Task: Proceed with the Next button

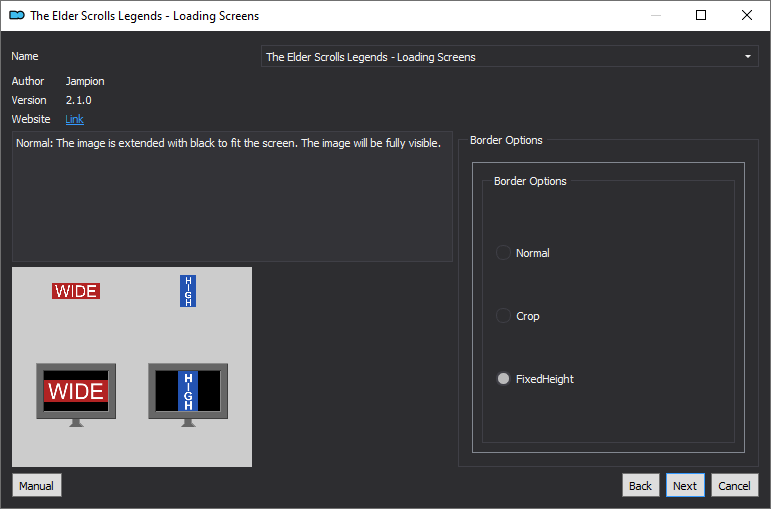Action: click(x=685, y=485)
